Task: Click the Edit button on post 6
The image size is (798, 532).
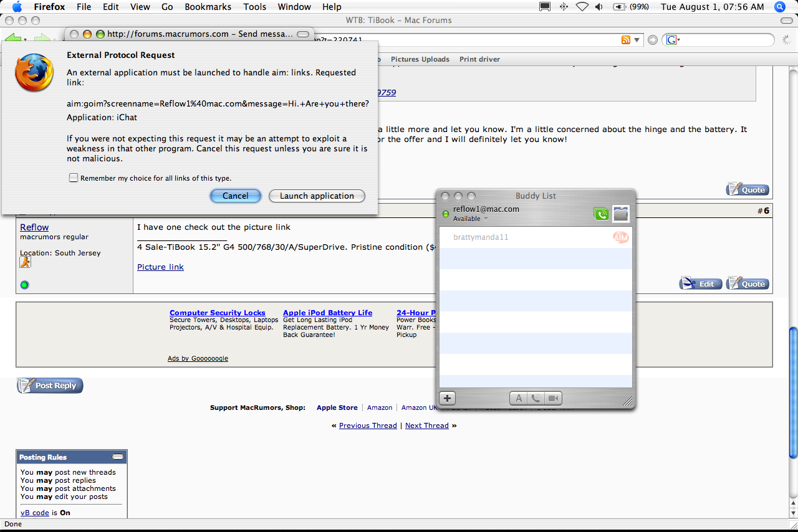Action: click(701, 284)
